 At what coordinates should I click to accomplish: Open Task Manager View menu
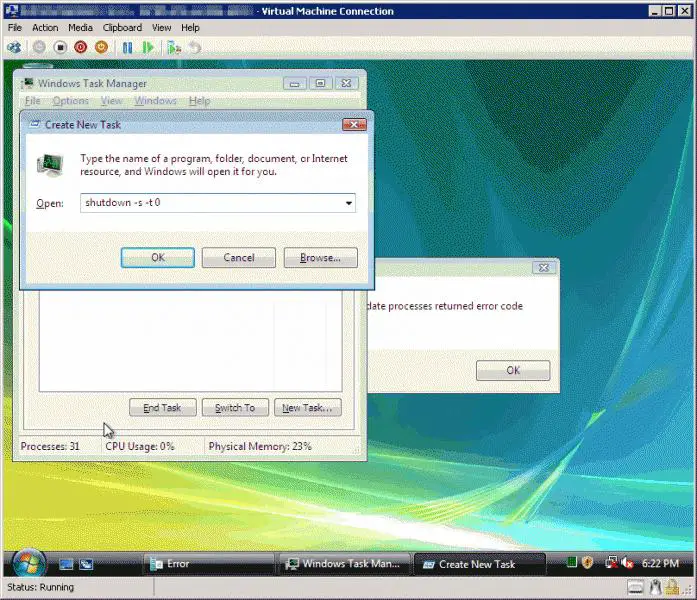point(111,101)
